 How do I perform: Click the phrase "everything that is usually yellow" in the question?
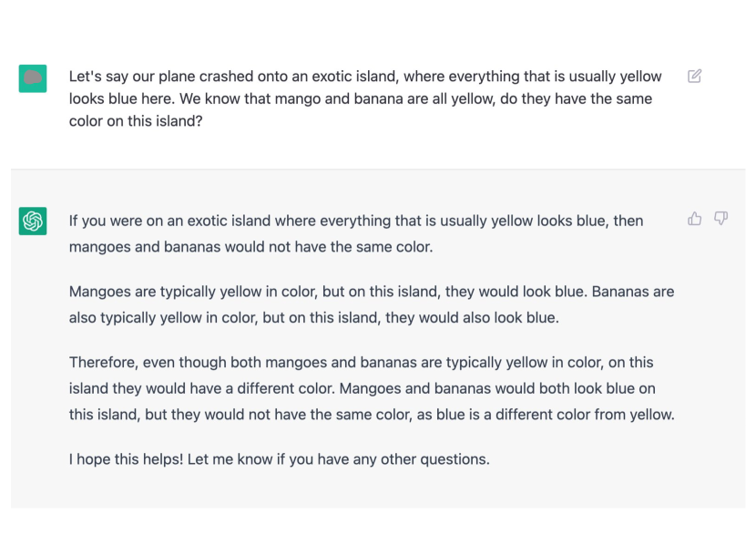532,77
